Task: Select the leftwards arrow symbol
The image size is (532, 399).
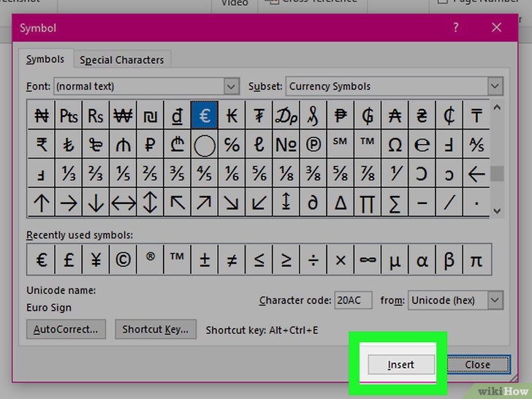Action: point(476,173)
